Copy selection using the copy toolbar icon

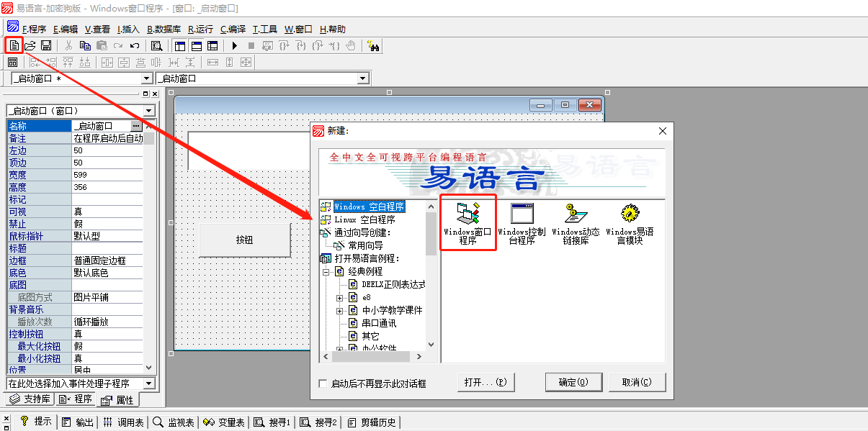[85, 45]
